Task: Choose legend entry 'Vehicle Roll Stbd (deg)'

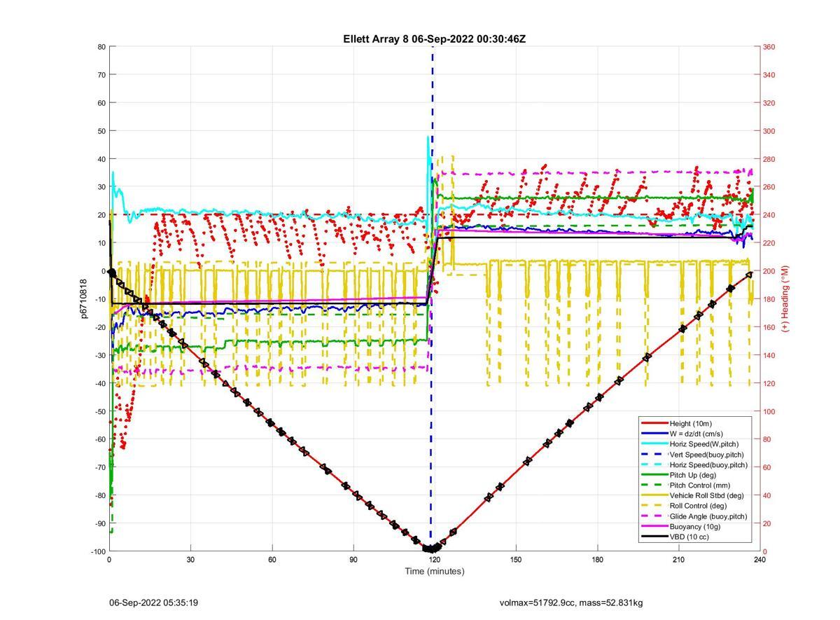Action: click(708, 495)
